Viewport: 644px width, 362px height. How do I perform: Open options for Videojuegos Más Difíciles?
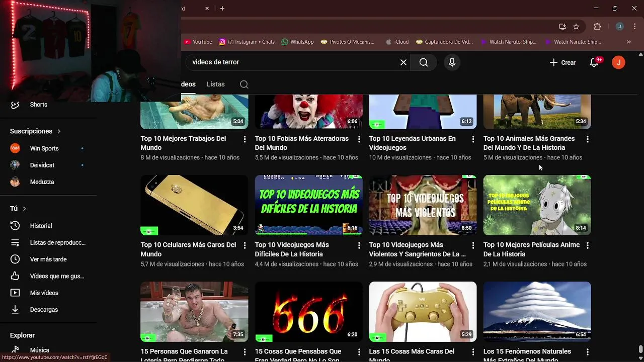pos(359,245)
